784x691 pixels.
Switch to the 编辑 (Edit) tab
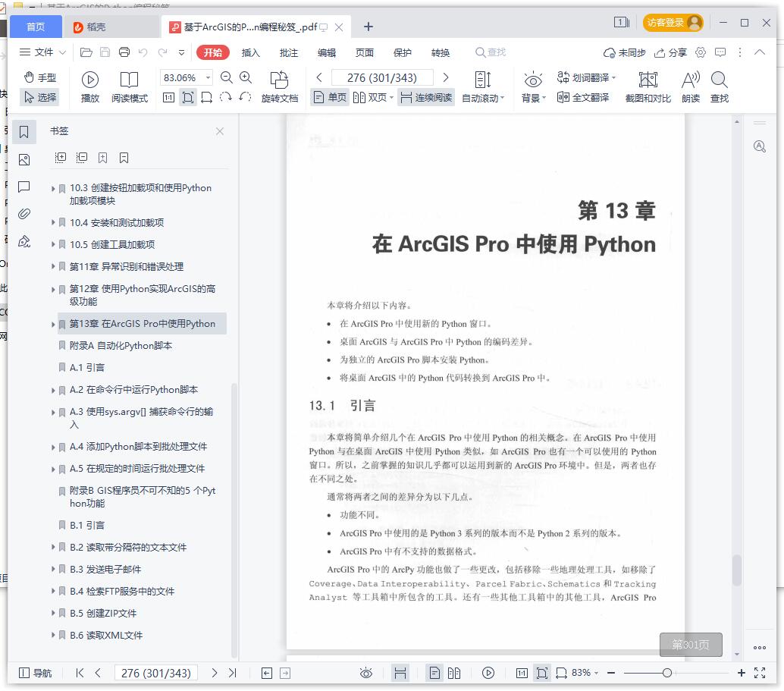327,52
